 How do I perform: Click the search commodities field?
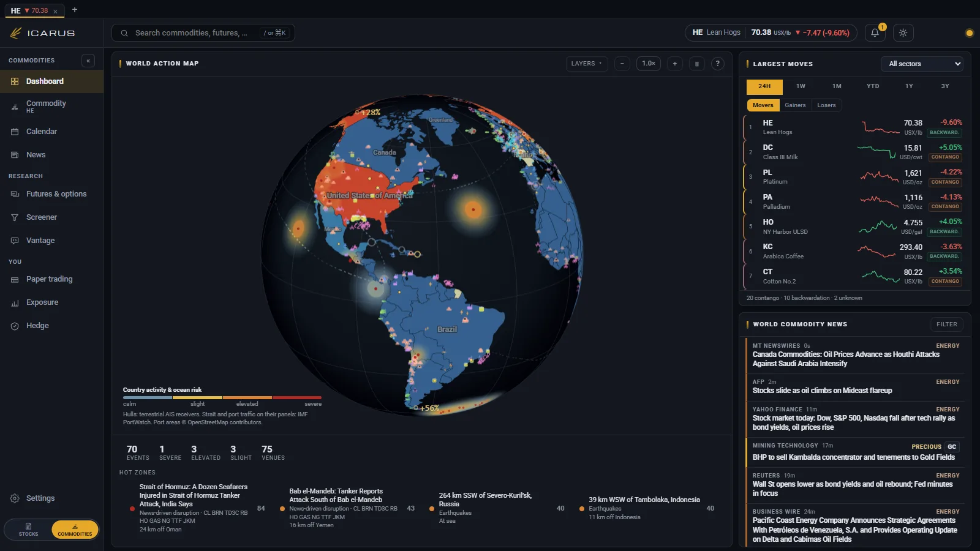(203, 33)
